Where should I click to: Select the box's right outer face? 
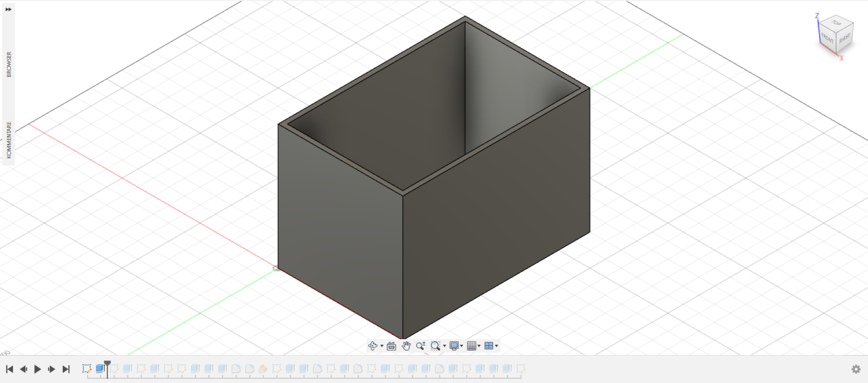(496, 213)
